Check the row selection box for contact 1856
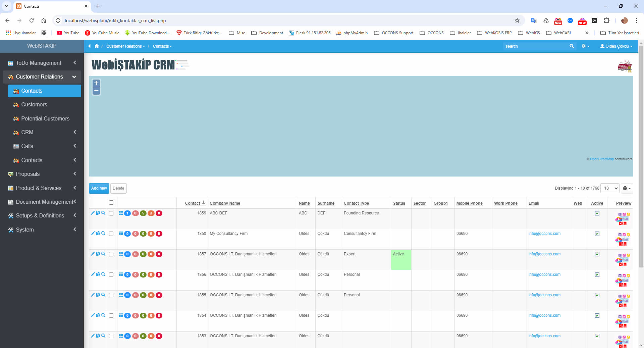 pyautogui.click(x=111, y=275)
